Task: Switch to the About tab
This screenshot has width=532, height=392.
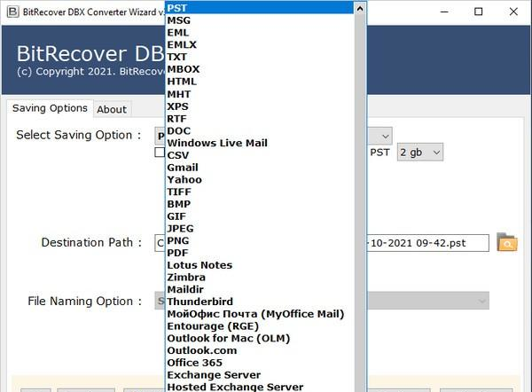Action: tap(112, 110)
